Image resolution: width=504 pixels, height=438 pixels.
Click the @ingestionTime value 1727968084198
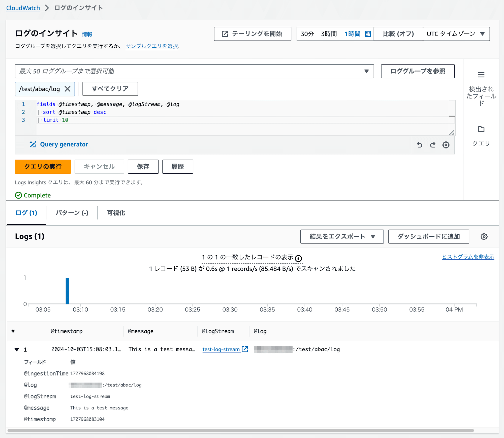pyautogui.click(x=87, y=373)
